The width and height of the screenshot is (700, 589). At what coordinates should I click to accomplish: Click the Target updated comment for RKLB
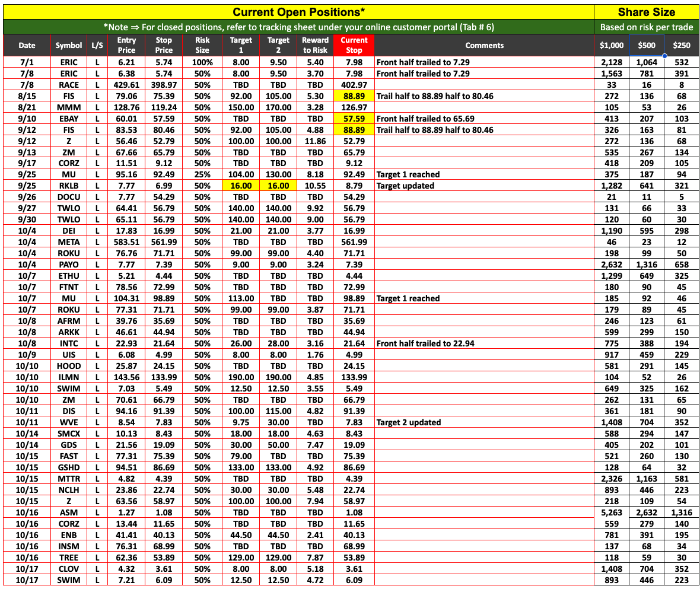405,186
